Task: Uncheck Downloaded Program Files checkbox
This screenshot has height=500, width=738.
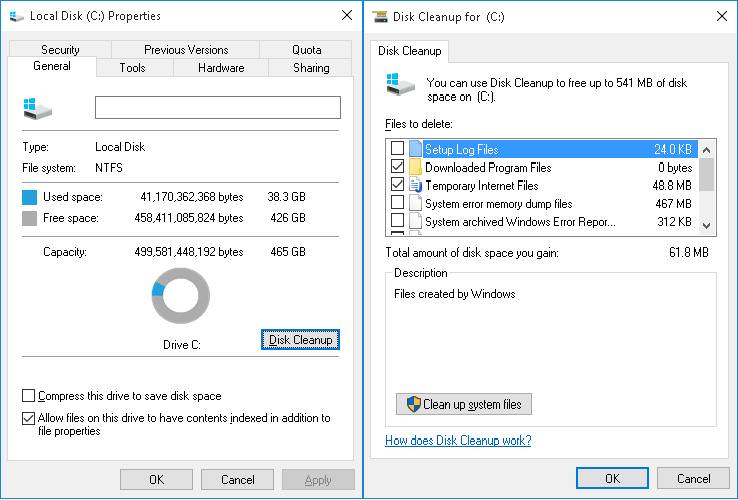Action: [398, 166]
